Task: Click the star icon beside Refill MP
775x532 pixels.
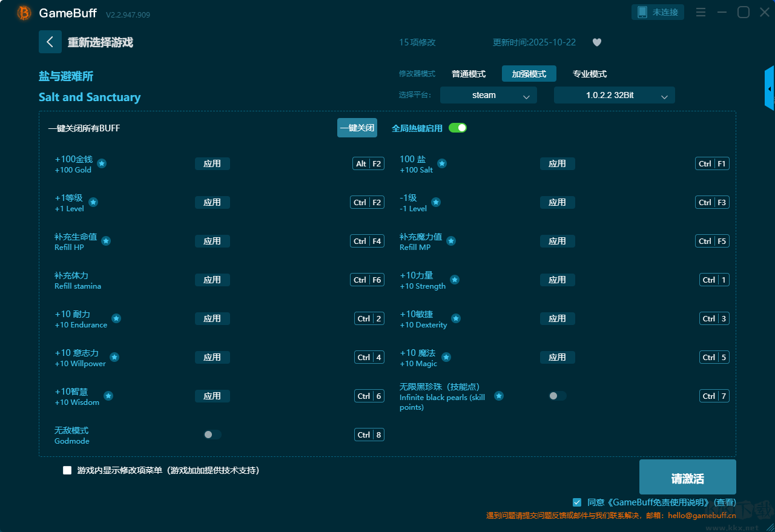Action: pyautogui.click(x=451, y=241)
